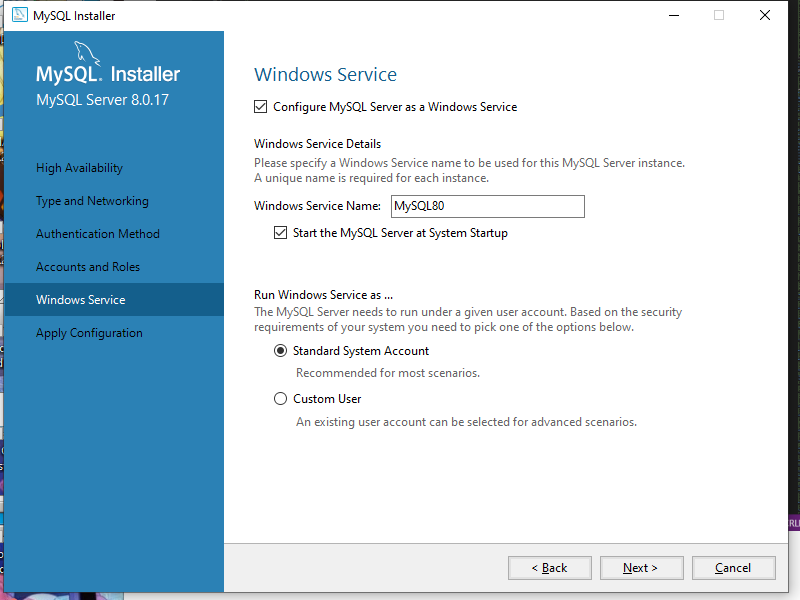This screenshot has height=600, width=800.
Task: Select Windows Service step in sidebar
Action: tap(114, 299)
